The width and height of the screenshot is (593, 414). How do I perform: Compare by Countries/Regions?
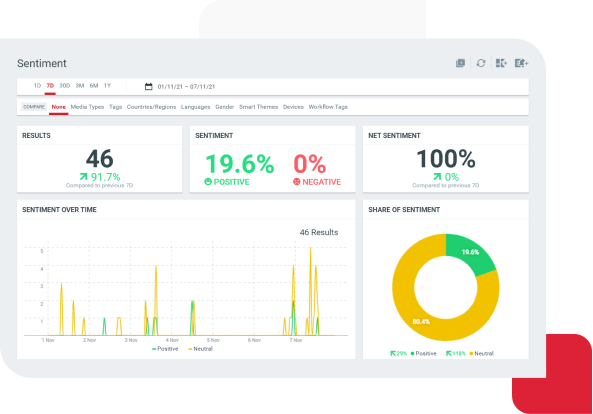point(151,107)
